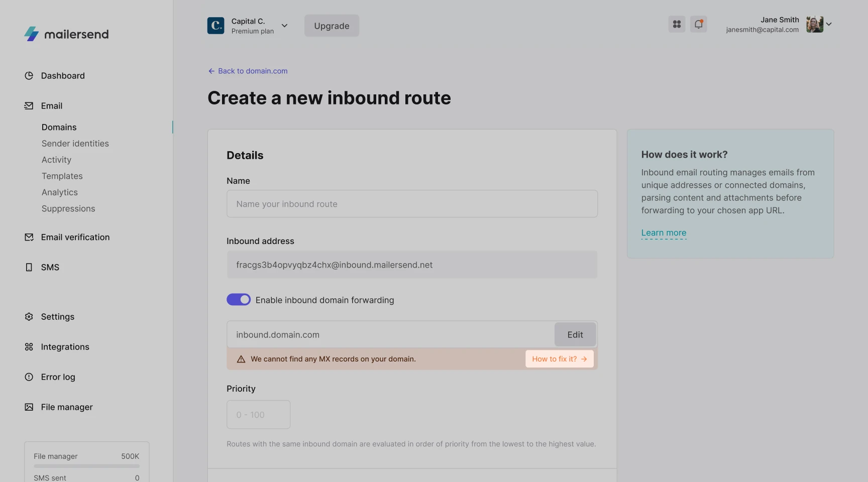
Task: Click the Dashboard pie chart icon
Action: pyautogui.click(x=29, y=76)
